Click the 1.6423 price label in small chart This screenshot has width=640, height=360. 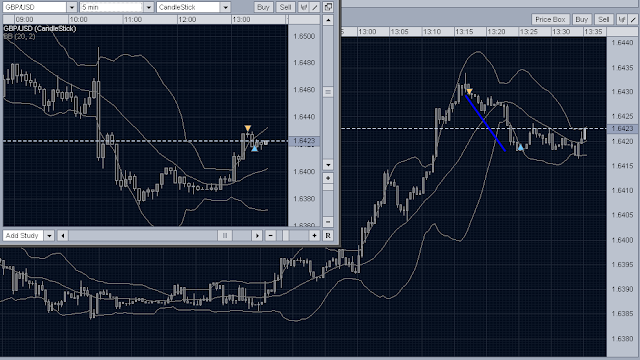304,141
